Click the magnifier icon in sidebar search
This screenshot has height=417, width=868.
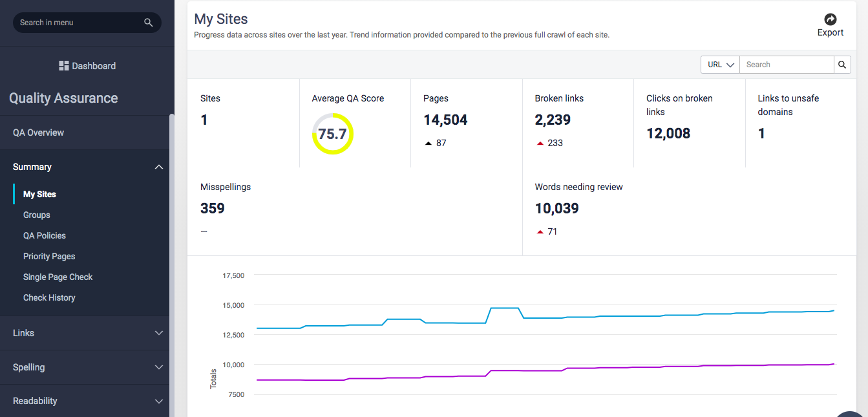(148, 23)
